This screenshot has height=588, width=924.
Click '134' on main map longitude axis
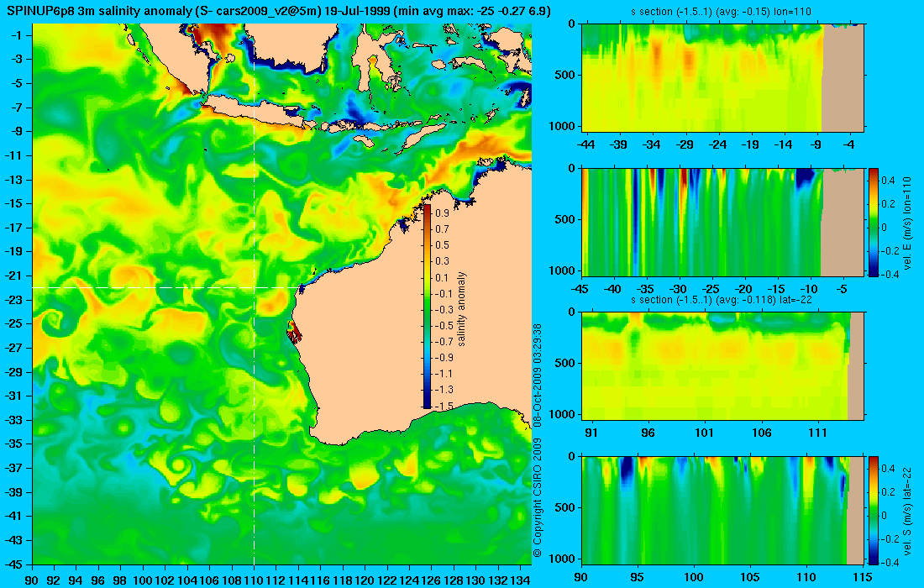pos(520,580)
